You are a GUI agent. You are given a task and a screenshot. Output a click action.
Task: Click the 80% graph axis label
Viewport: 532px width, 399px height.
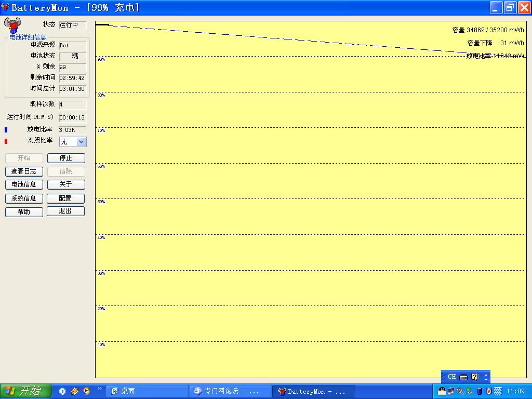pos(101,95)
